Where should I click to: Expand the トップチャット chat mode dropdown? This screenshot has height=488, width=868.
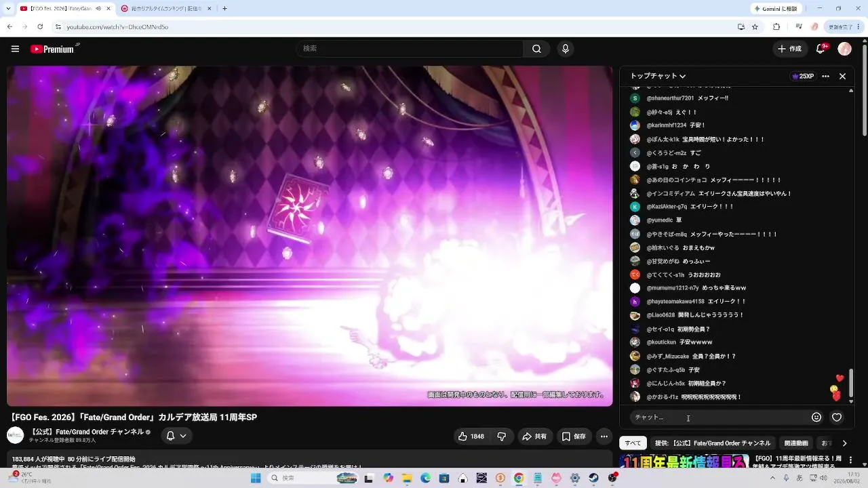[x=658, y=77]
